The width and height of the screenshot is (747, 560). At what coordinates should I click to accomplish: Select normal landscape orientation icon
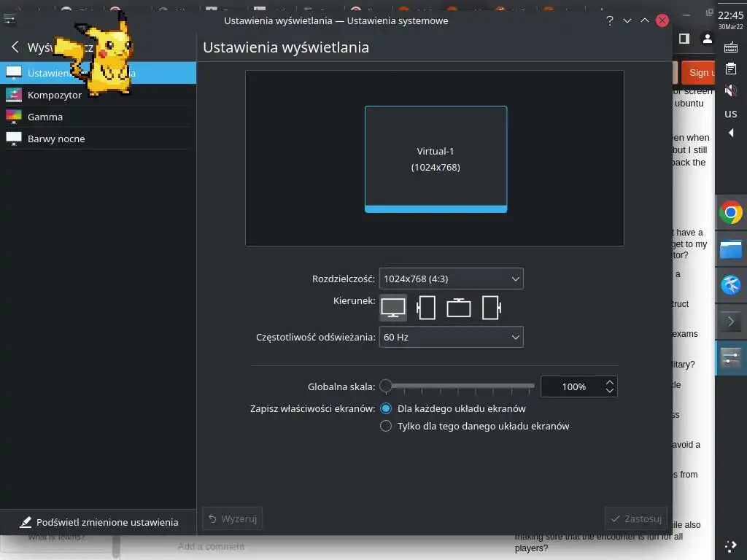[x=393, y=308]
